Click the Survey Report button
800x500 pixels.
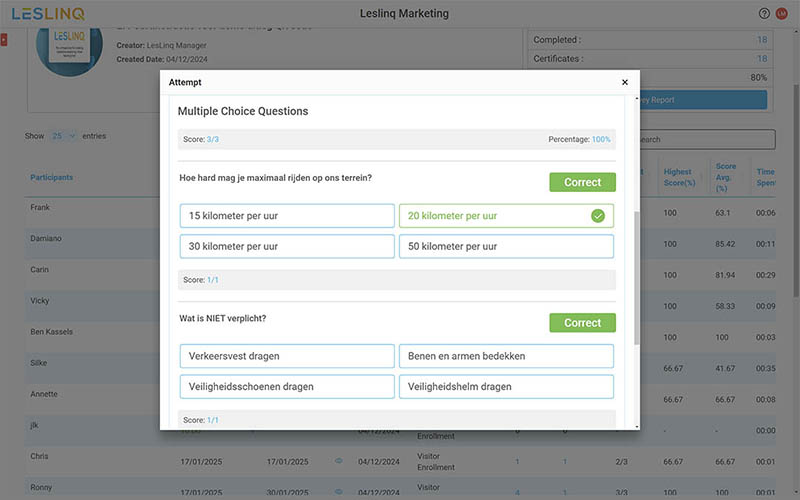tap(700, 100)
